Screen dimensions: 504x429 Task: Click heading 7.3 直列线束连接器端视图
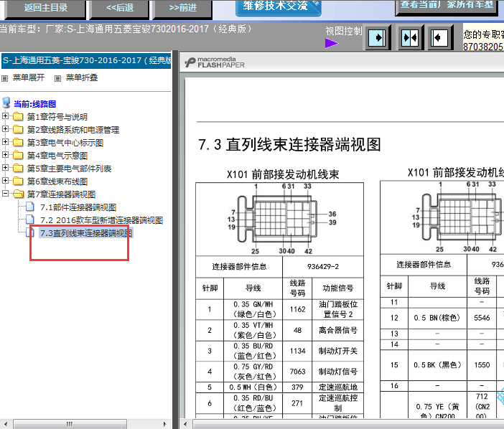(x=289, y=144)
